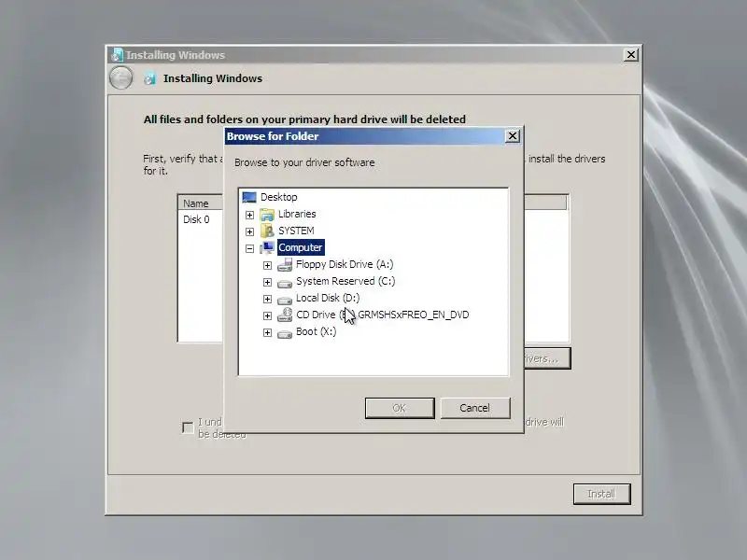Click the Floppy Disk Drive icon
Screen dimensions: 747x560
(285, 265)
